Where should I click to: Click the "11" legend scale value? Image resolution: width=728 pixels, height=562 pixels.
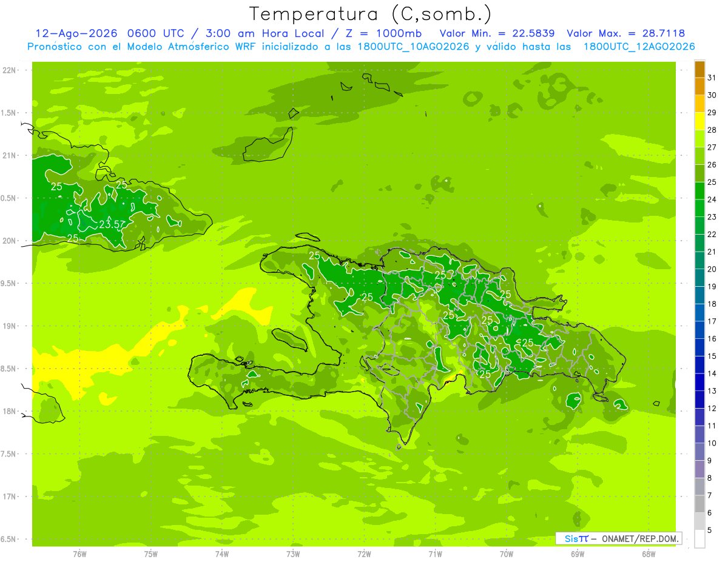click(713, 426)
